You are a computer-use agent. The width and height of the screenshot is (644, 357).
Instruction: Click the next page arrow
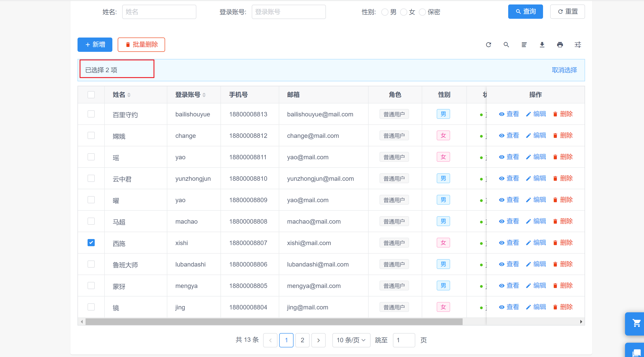[318, 340]
